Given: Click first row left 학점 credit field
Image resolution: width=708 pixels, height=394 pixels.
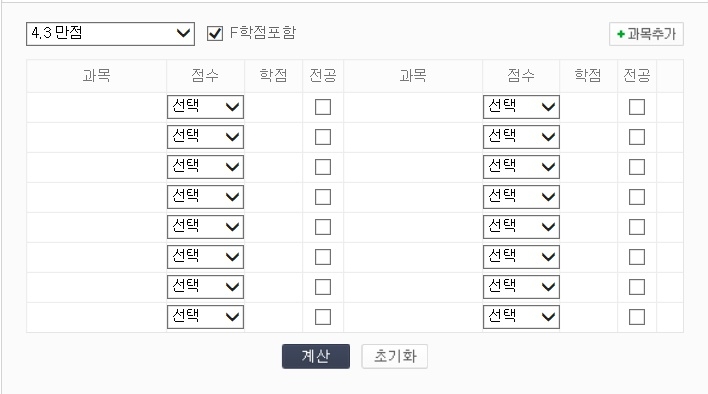Looking at the screenshot, I should (x=273, y=107).
